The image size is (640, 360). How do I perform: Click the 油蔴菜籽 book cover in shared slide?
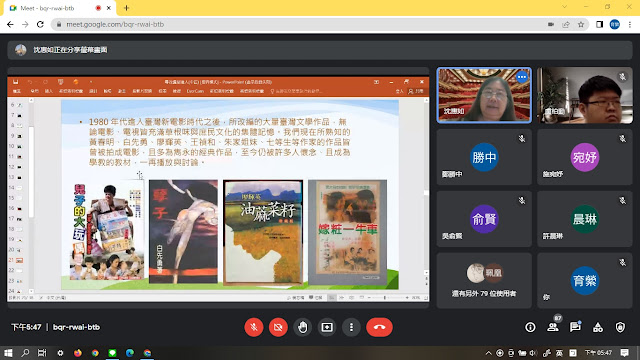(263, 232)
